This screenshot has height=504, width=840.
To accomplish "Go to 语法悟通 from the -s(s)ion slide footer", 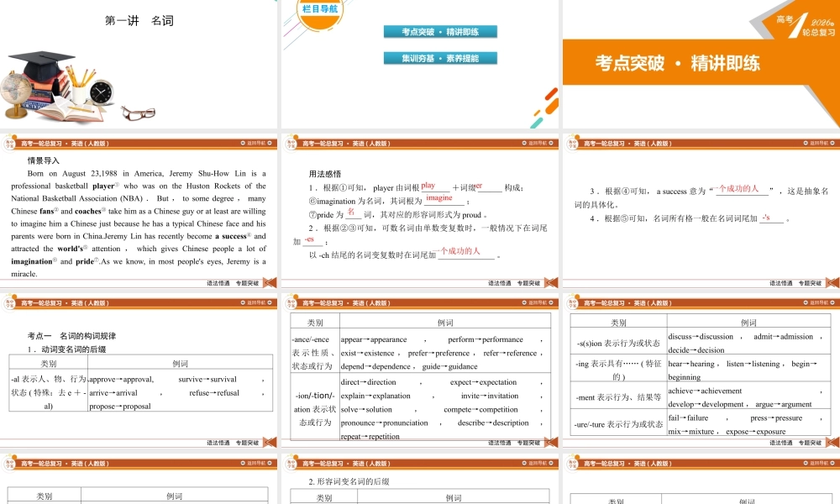I will [x=781, y=443].
